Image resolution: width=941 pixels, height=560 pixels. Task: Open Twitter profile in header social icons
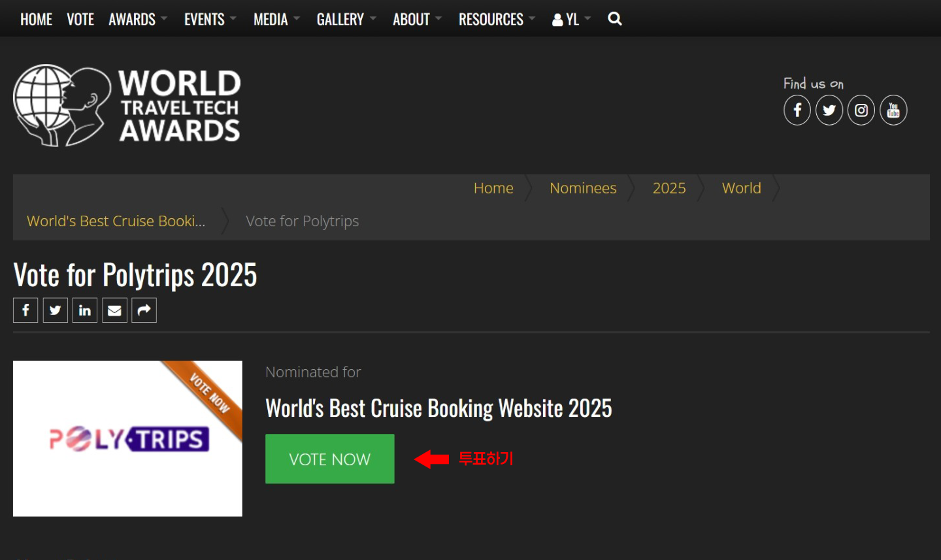(829, 110)
